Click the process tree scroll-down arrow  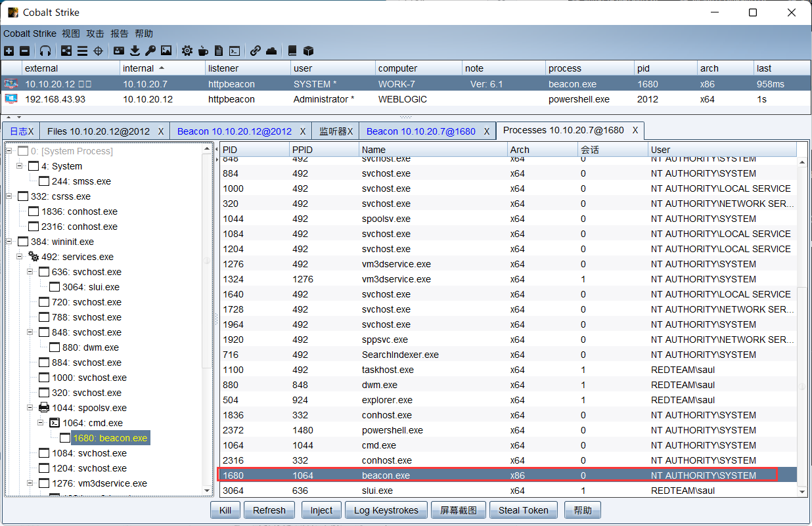(208, 491)
